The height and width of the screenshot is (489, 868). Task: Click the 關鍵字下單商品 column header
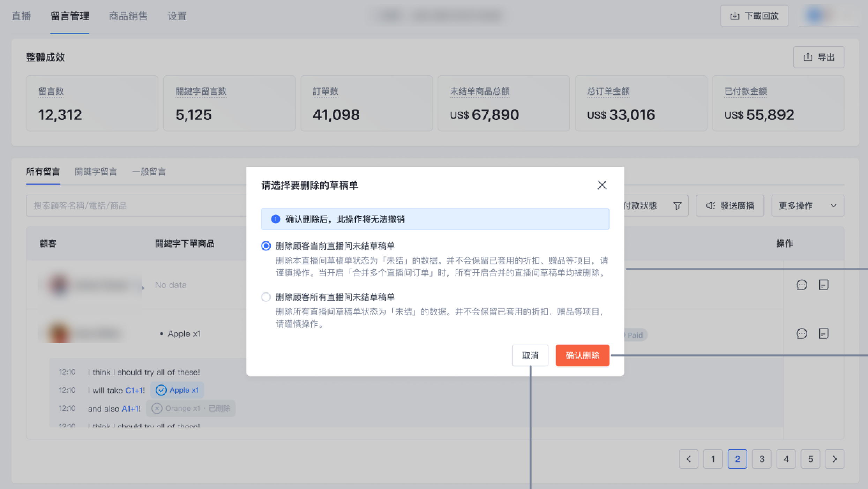pos(185,243)
